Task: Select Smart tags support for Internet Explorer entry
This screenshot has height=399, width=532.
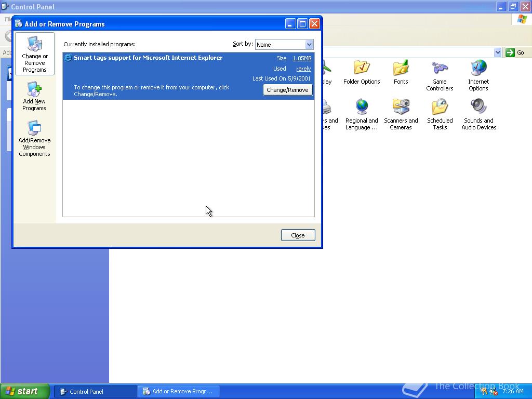Action: tap(188, 76)
